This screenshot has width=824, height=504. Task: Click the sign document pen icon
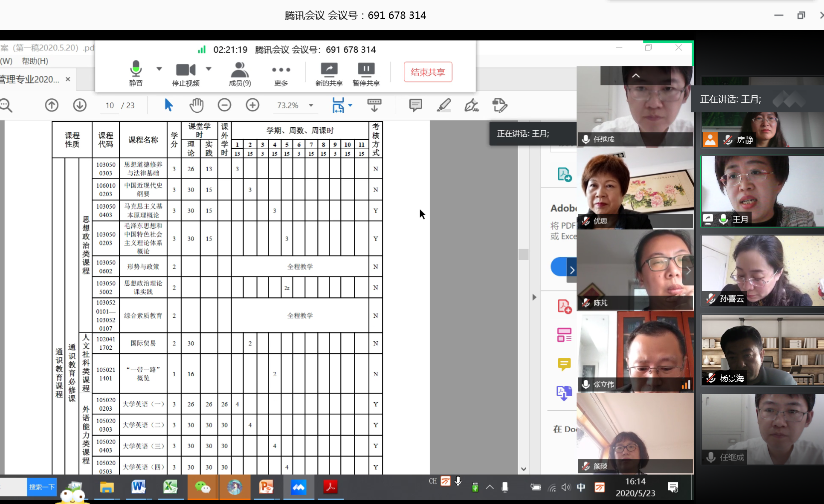pyautogui.click(x=472, y=105)
